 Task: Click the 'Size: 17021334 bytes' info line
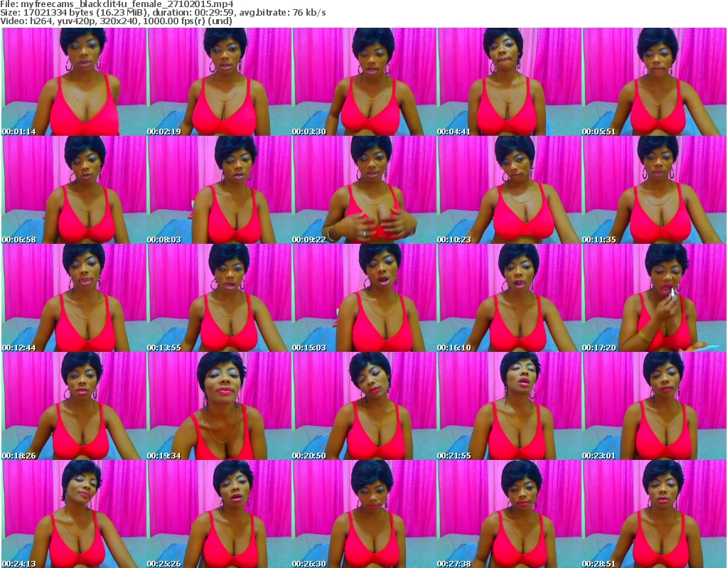tap(163, 13)
